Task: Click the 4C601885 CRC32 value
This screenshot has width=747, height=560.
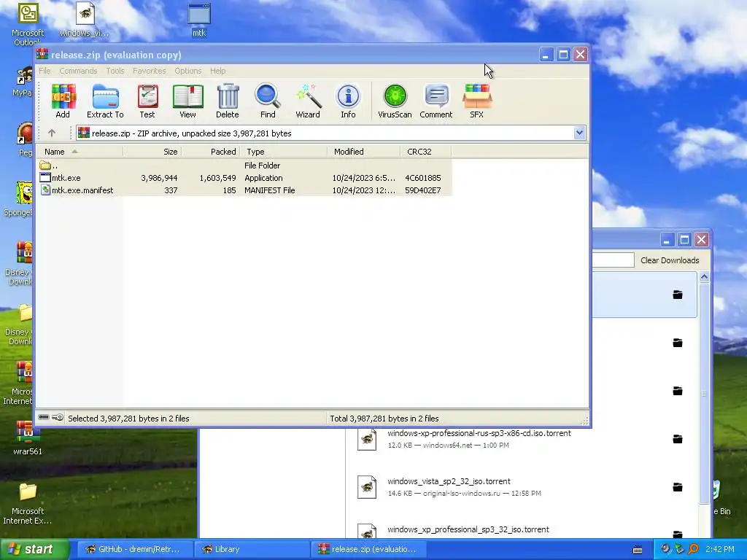Action: [x=422, y=178]
